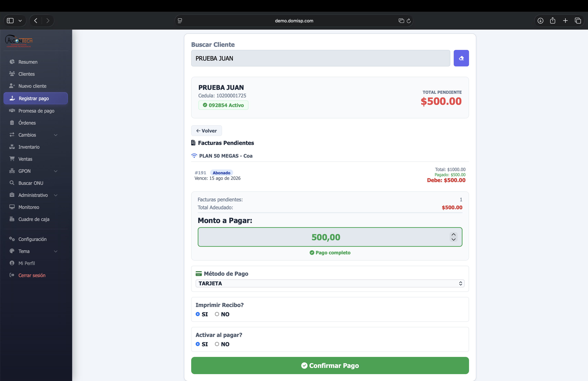Select SI for Imprimir Recibo
Screen dimensions: 588x381
(x=198, y=314)
